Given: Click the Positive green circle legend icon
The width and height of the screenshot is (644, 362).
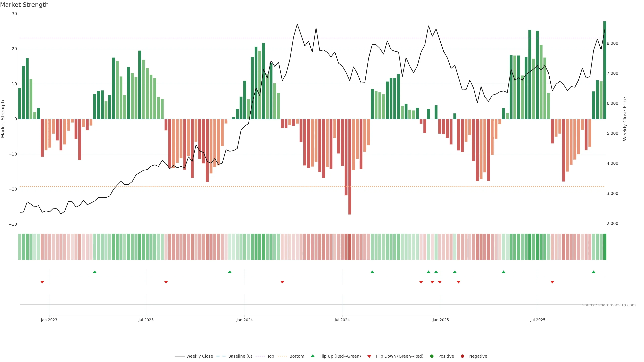Looking at the screenshot, I should [432, 356].
